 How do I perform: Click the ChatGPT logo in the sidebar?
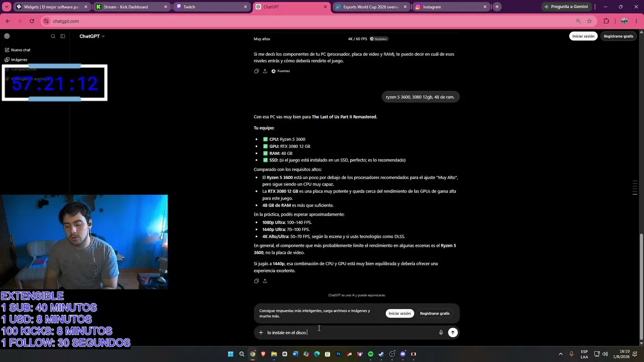[x=7, y=36]
